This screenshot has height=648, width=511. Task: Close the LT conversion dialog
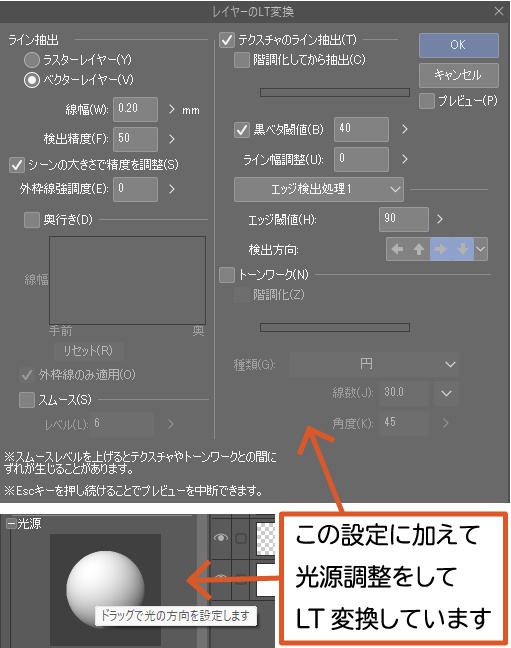click(499, 11)
